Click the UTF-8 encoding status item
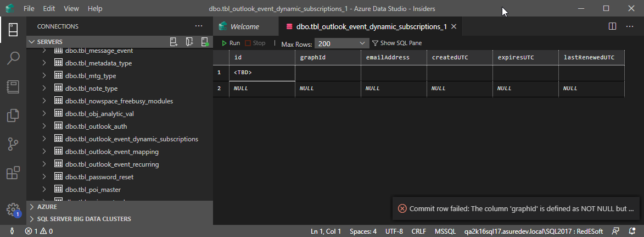 click(394, 232)
